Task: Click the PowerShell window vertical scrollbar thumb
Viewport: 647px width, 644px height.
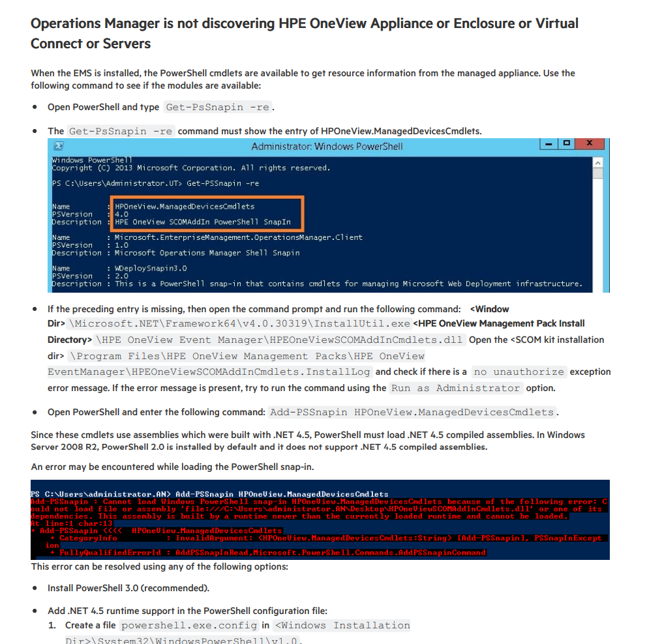Action: (x=597, y=173)
